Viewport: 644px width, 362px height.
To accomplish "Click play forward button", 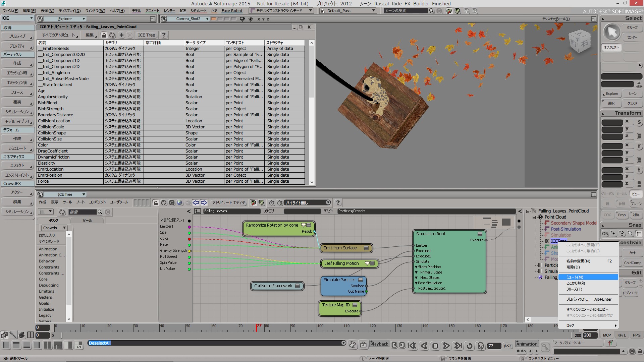I will tap(446, 346).
